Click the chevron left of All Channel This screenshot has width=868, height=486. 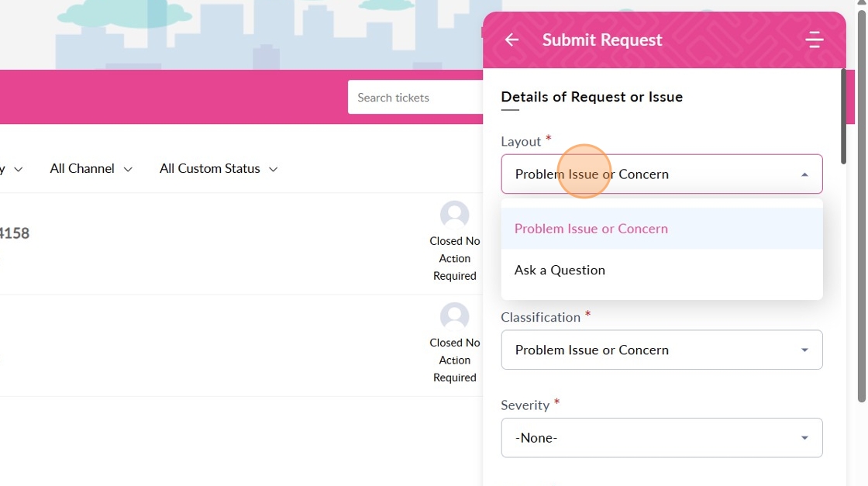point(19,169)
